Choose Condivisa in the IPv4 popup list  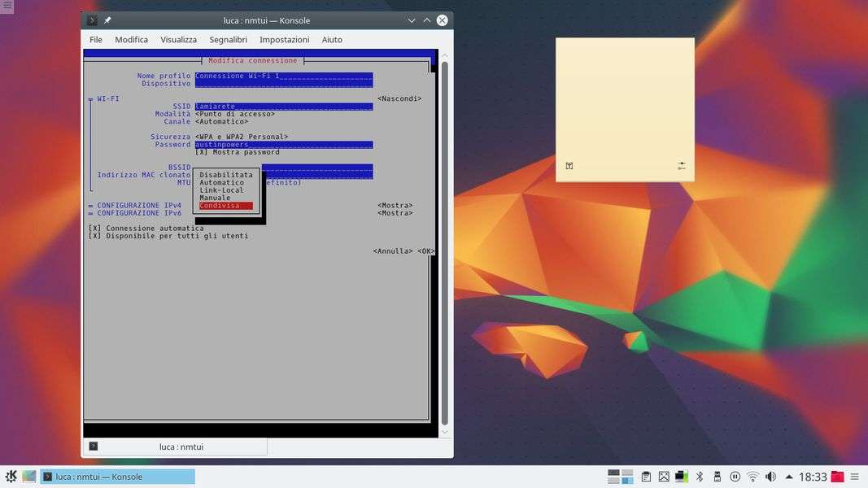(225, 206)
